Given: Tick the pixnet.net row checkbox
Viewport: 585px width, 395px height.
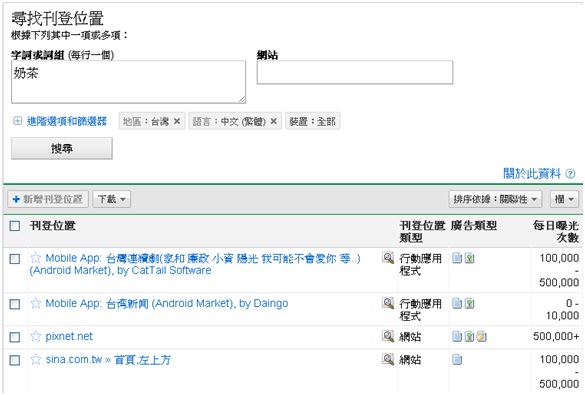Looking at the screenshot, I should click(x=15, y=337).
